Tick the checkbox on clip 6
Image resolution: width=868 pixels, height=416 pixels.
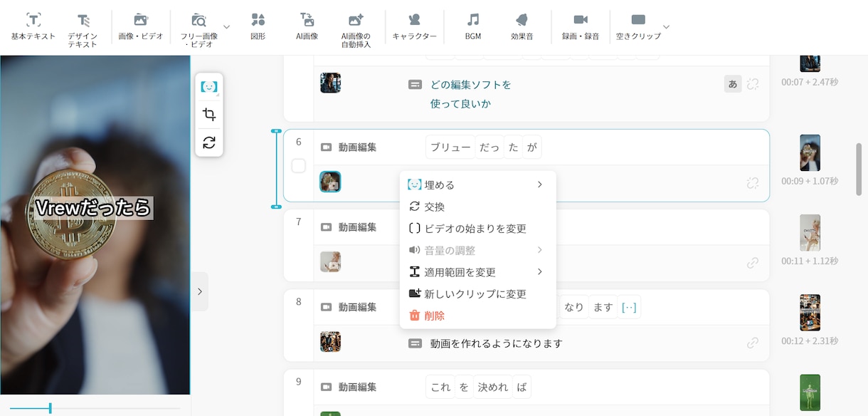click(x=299, y=166)
